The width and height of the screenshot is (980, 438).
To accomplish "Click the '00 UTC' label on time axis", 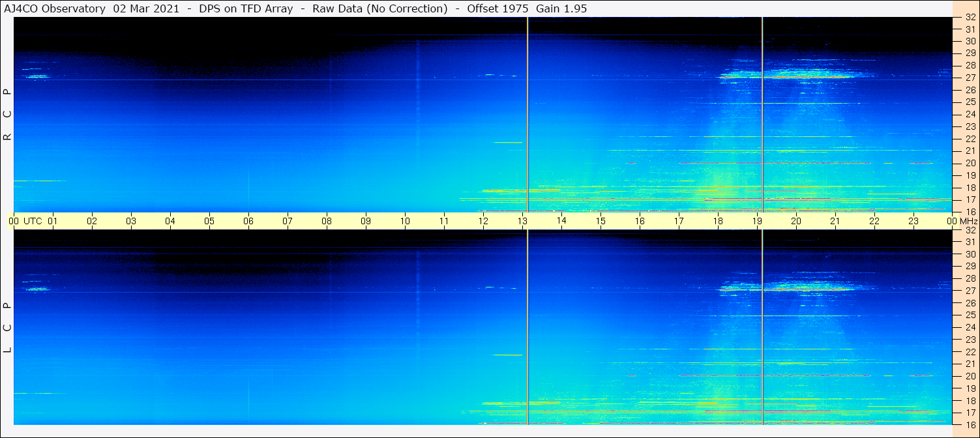I will [25, 221].
